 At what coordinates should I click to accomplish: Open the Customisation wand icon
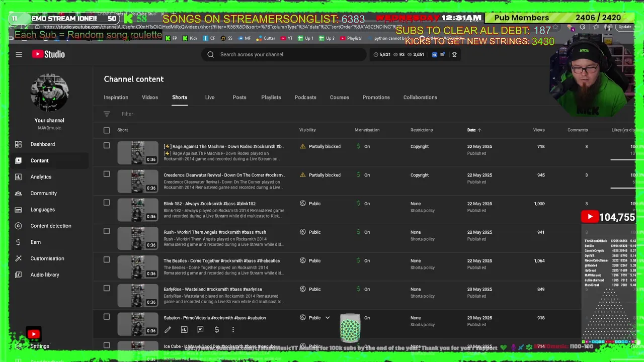(18, 258)
